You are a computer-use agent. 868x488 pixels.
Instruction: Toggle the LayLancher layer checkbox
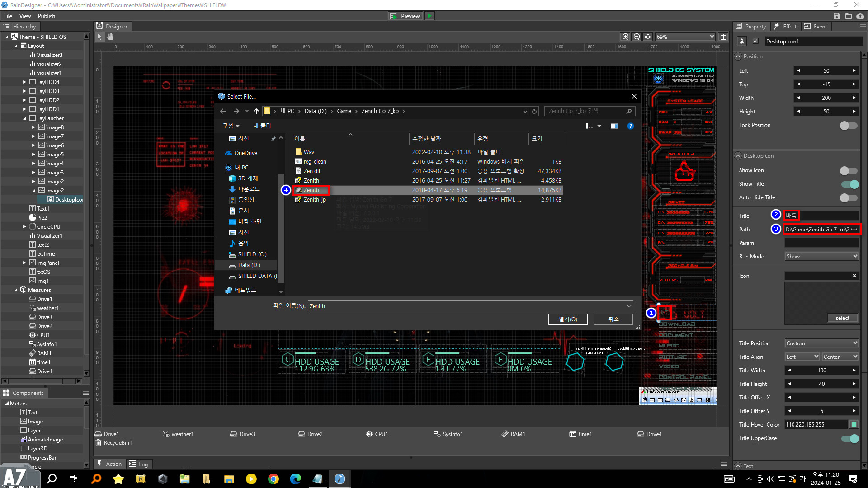pos(33,118)
